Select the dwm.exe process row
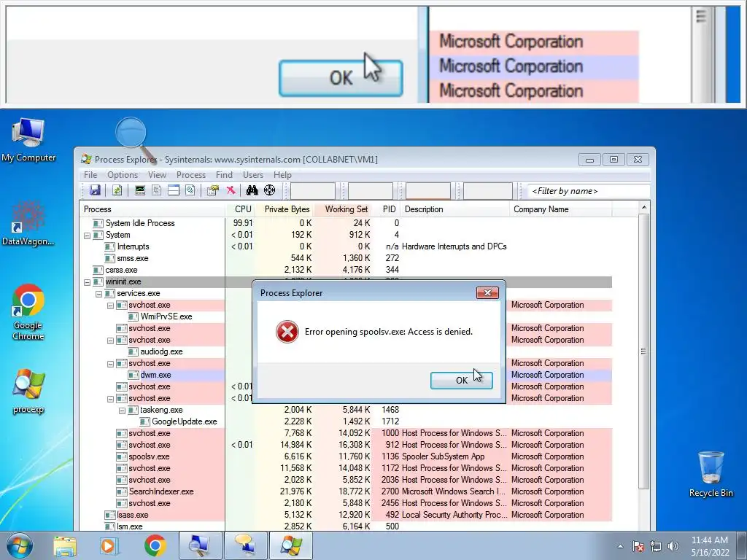The width and height of the screenshot is (747, 560). coord(347,375)
